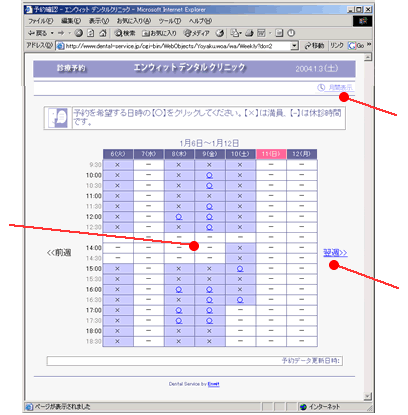The image size is (408, 415).
Task: Click the Refresh page toolbar icon
Action: click(91, 33)
